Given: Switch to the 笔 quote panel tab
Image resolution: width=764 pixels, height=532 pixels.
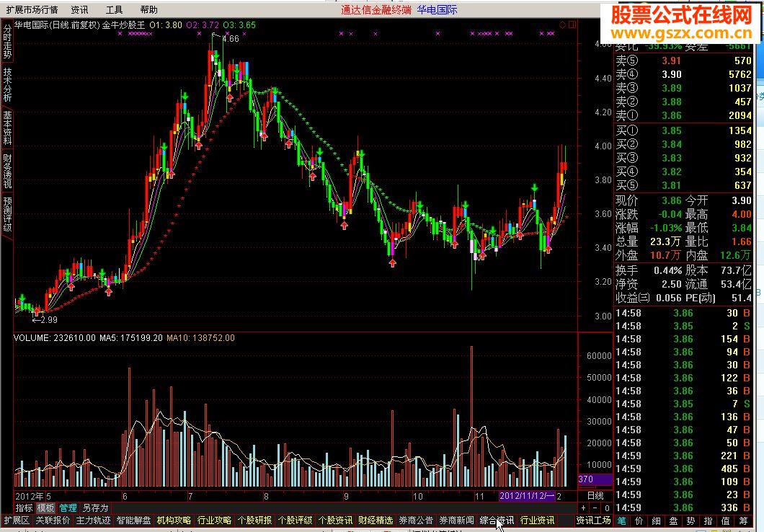Looking at the screenshot, I should click(x=621, y=520).
